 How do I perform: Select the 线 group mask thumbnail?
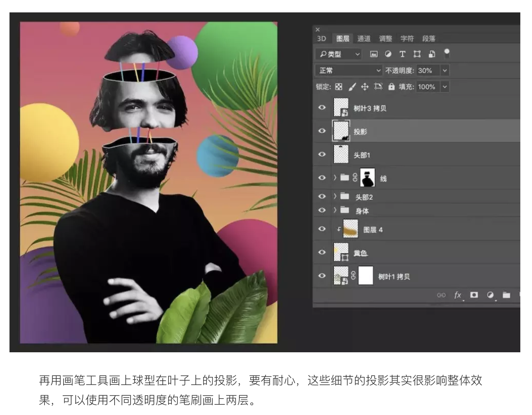click(367, 178)
